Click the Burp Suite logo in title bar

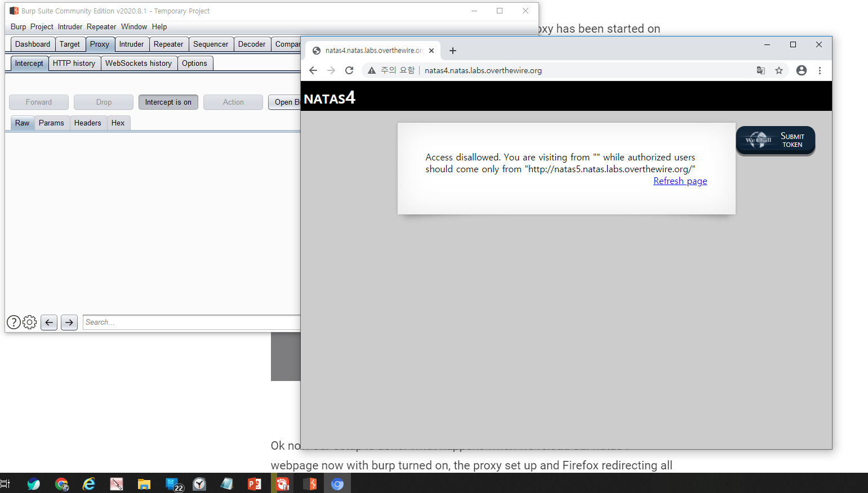pyautogui.click(x=14, y=11)
